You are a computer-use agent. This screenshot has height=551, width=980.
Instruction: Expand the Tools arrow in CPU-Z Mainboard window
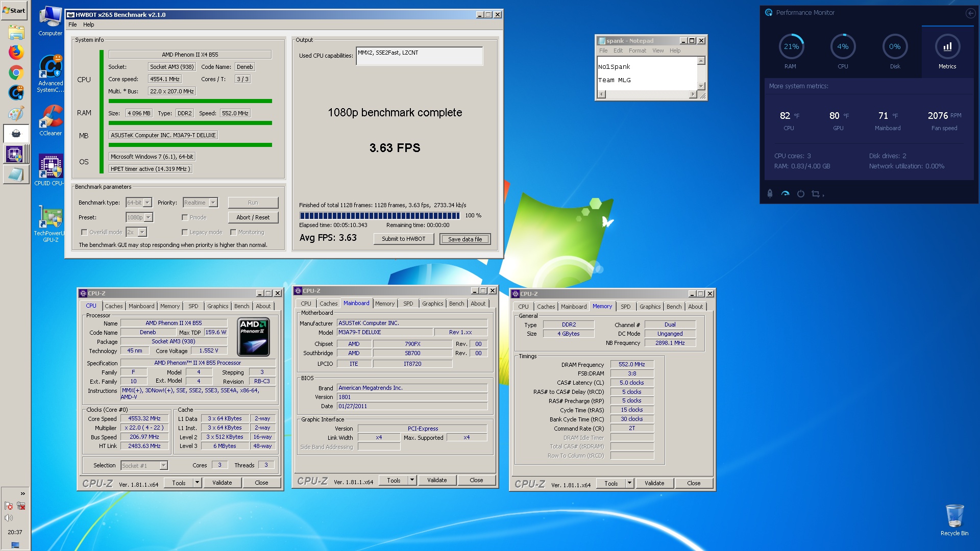tap(412, 480)
